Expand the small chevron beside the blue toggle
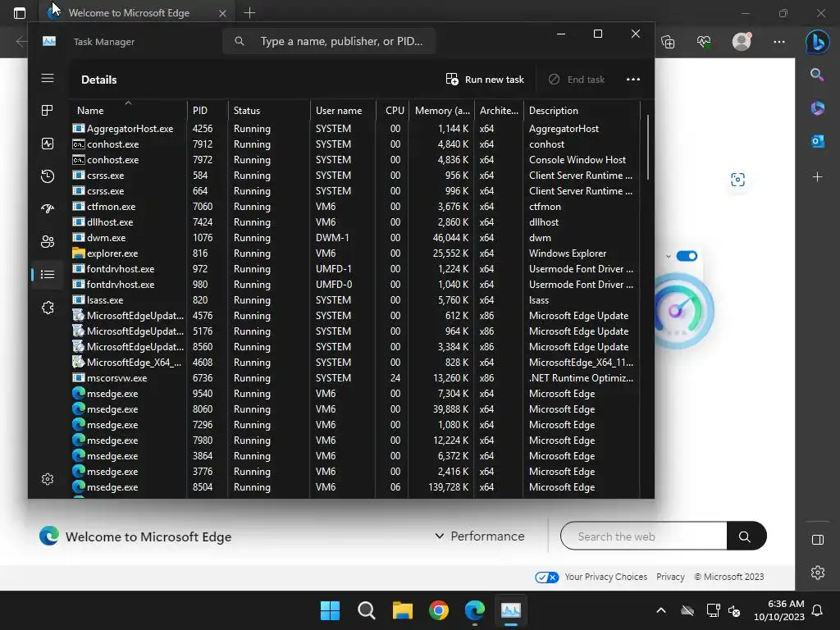 tap(668, 256)
